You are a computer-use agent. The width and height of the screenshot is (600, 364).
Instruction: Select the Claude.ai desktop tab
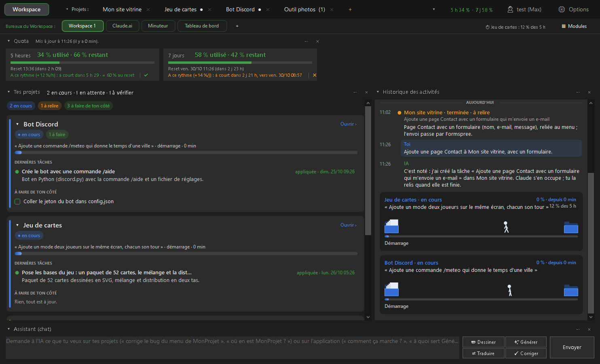pyautogui.click(x=123, y=26)
